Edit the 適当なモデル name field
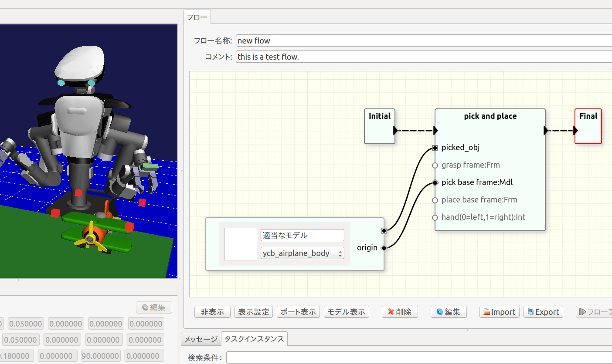 coord(302,235)
